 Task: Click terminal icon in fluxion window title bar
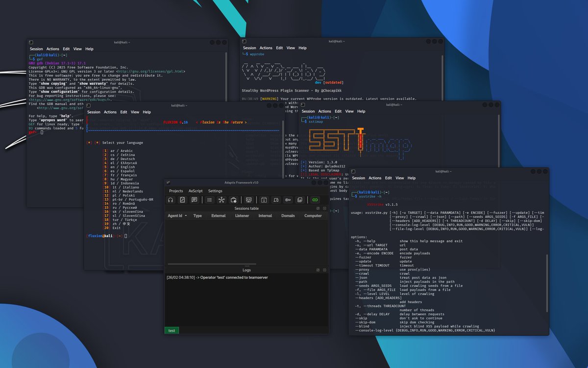coord(89,105)
